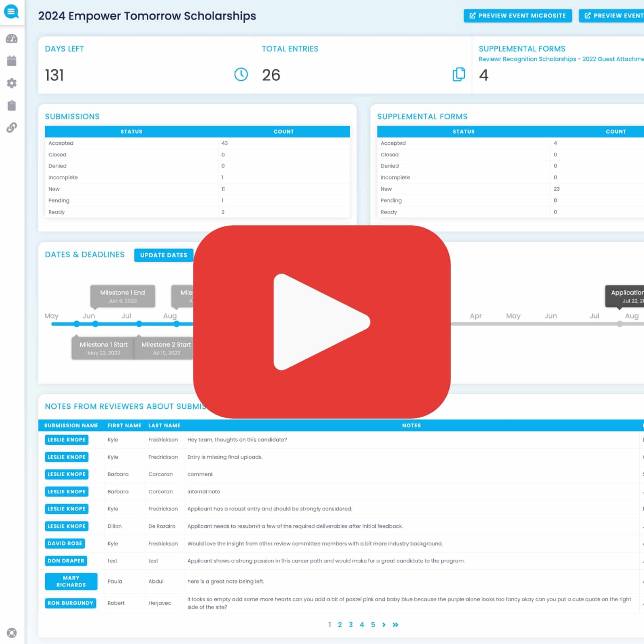Click the Status header in Submissions table
This screenshot has height=644, width=644.
pyautogui.click(x=132, y=132)
